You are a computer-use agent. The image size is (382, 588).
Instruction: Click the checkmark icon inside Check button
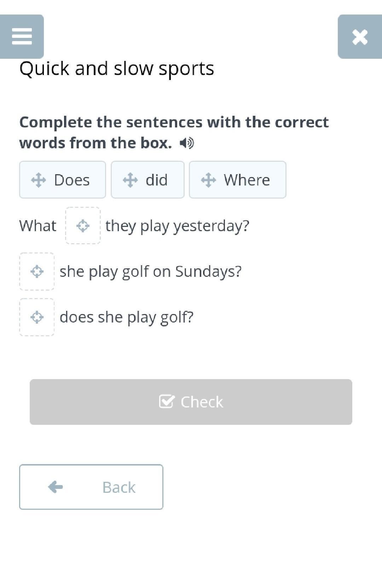(x=167, y=401)
